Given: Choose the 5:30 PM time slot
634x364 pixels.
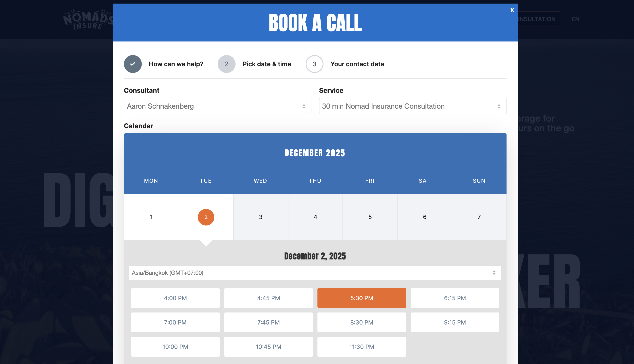Looking at the screenshot, I should 361,298.
